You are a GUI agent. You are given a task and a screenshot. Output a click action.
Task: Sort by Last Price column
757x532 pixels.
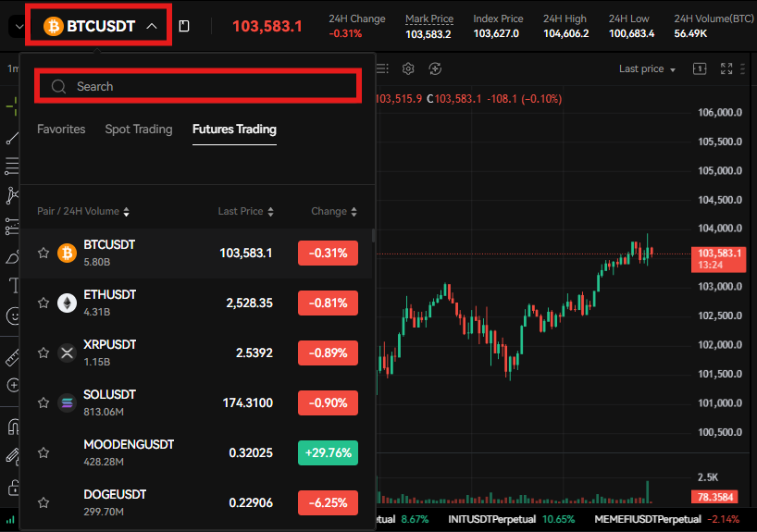245,212
